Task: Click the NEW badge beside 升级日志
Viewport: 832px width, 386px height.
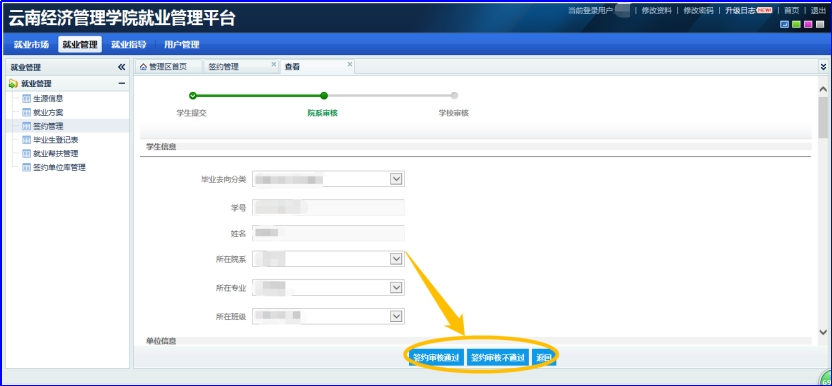Action: pyautogui.click(x=764, y=10)
